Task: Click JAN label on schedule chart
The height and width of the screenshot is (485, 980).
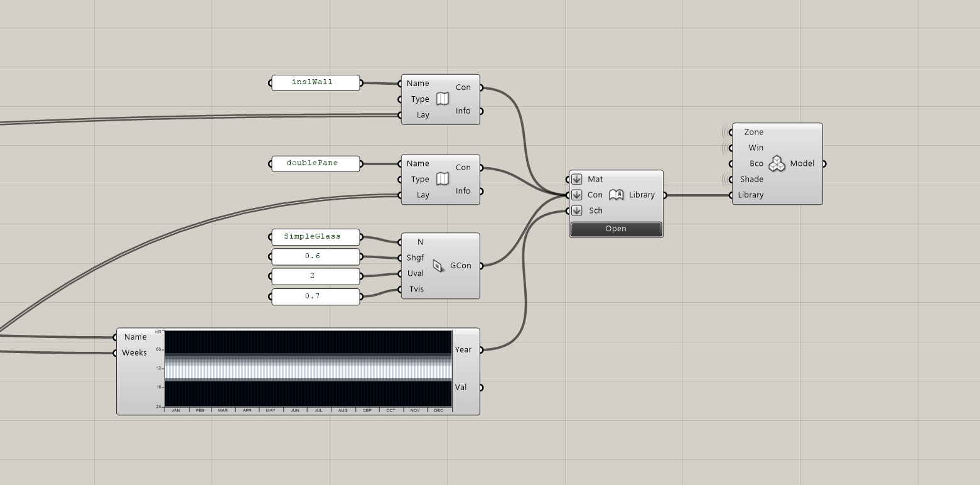Action: pos(176,410)
